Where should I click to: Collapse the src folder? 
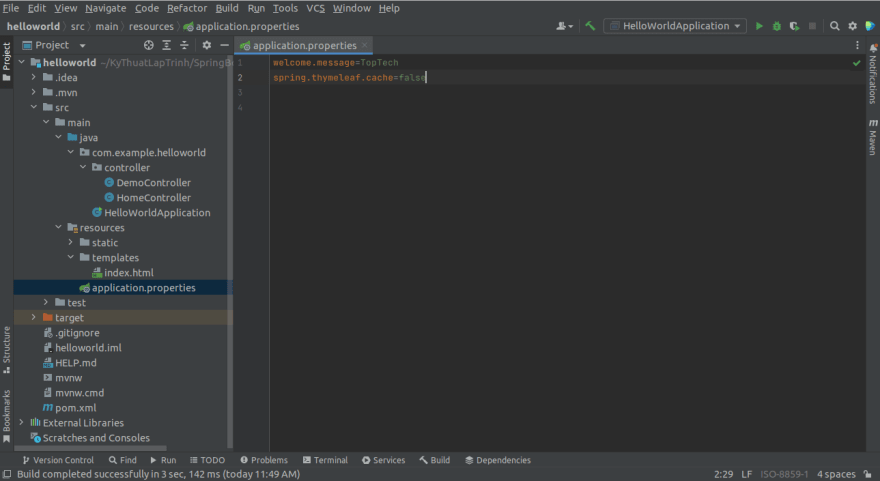34,107
